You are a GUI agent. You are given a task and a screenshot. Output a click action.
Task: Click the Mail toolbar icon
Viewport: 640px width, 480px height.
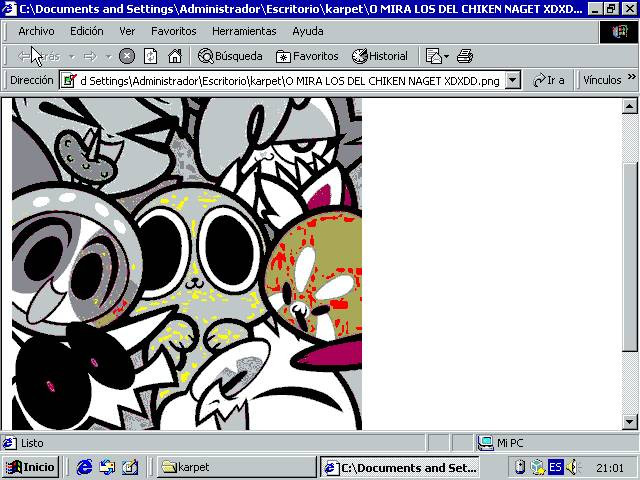point(433,56)
